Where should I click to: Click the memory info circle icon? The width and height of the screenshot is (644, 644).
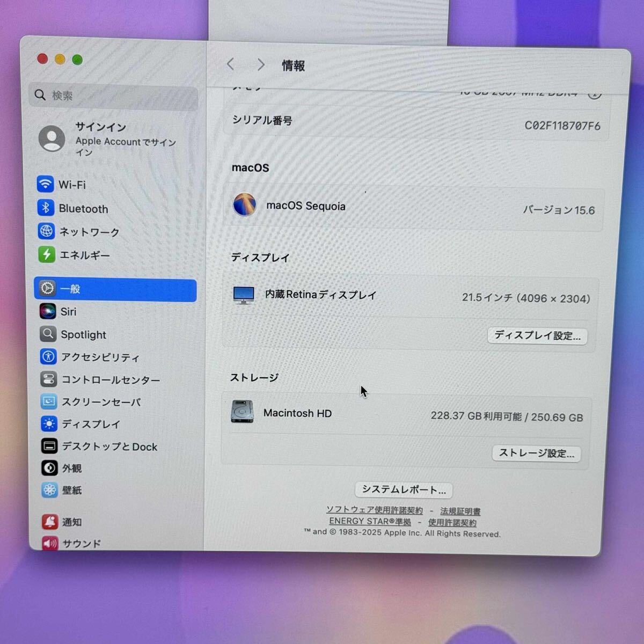click(594, 93)
